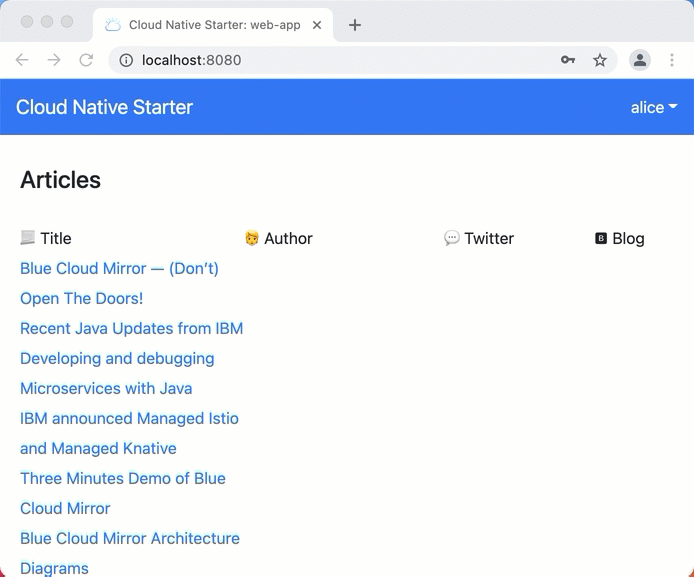Close the Cloud Native Starter tab

point(317,25)
